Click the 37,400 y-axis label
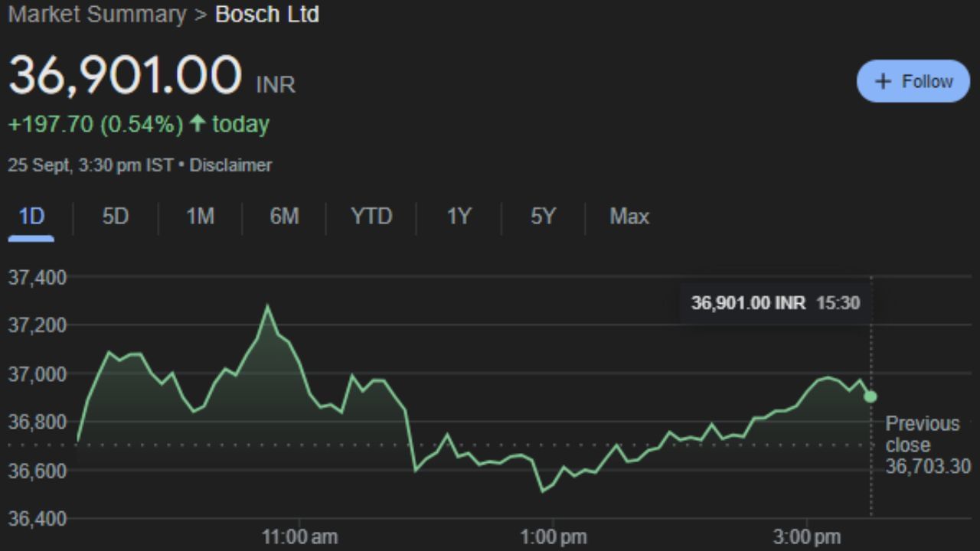 37,277
